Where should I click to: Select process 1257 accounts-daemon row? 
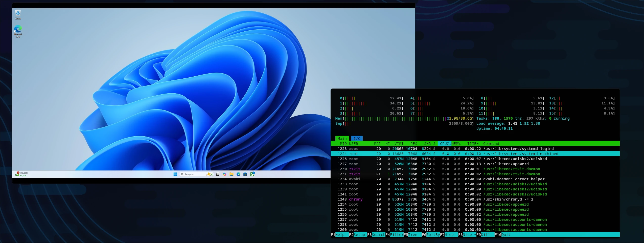tap(475, 219)
